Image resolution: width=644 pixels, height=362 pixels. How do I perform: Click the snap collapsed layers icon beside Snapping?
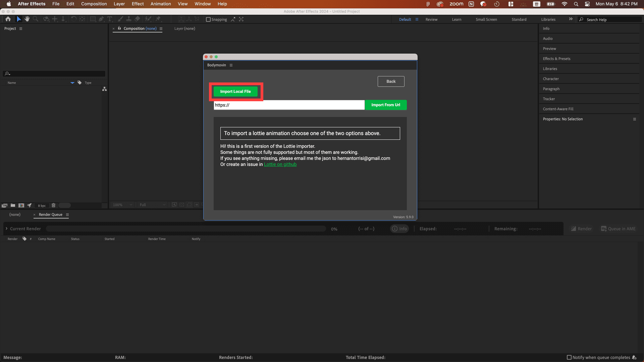[x=233, y=19]
